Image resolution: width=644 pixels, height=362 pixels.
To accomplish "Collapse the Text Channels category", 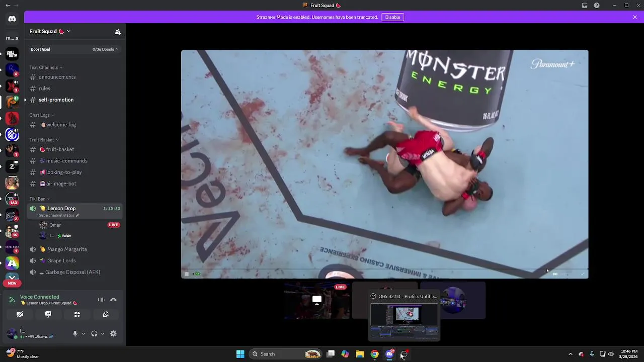I will [x=46, y=67].
